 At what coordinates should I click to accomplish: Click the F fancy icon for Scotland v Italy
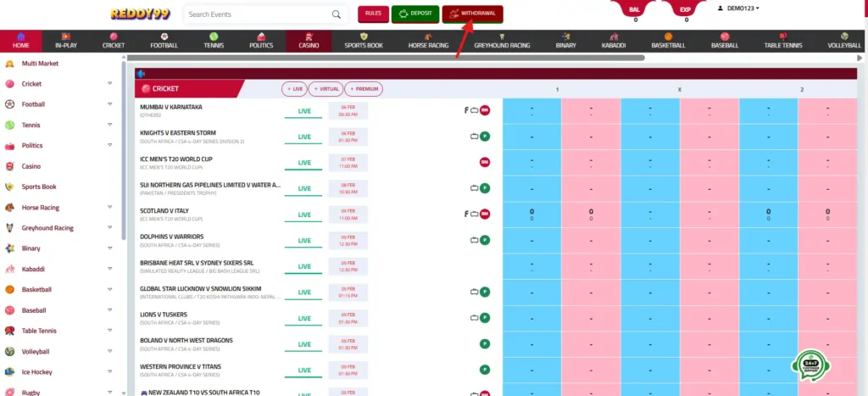(x=465, y=214)
